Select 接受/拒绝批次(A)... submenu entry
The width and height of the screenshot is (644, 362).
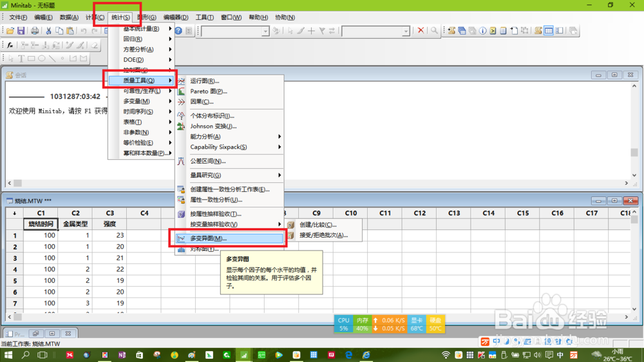point(324,235)
